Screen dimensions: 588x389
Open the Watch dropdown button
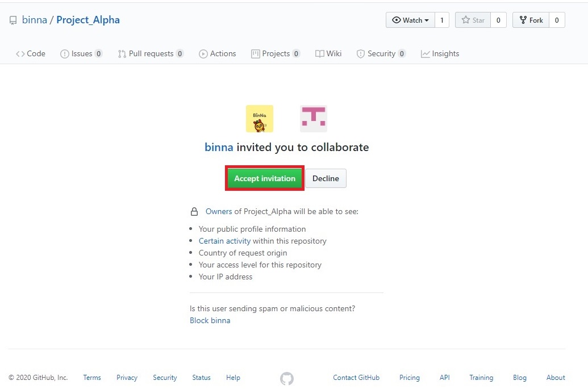(410, 20)
